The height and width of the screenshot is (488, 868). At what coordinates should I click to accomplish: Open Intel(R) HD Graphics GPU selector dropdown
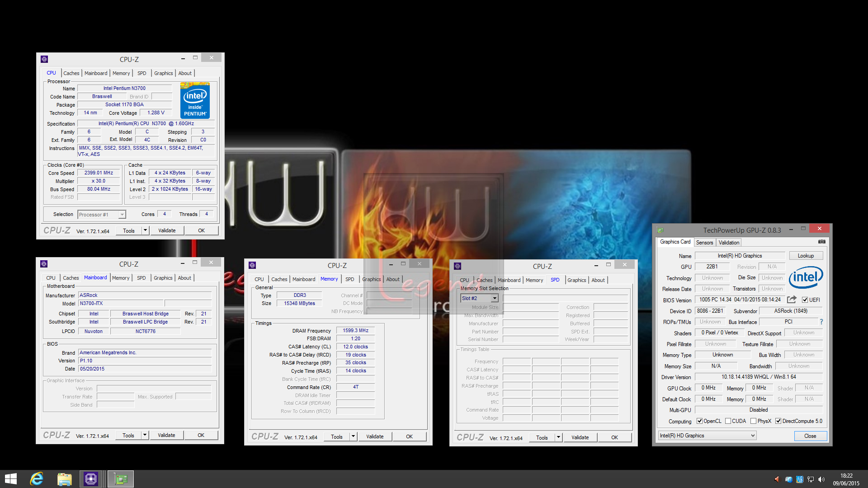[x=708, y=436]
